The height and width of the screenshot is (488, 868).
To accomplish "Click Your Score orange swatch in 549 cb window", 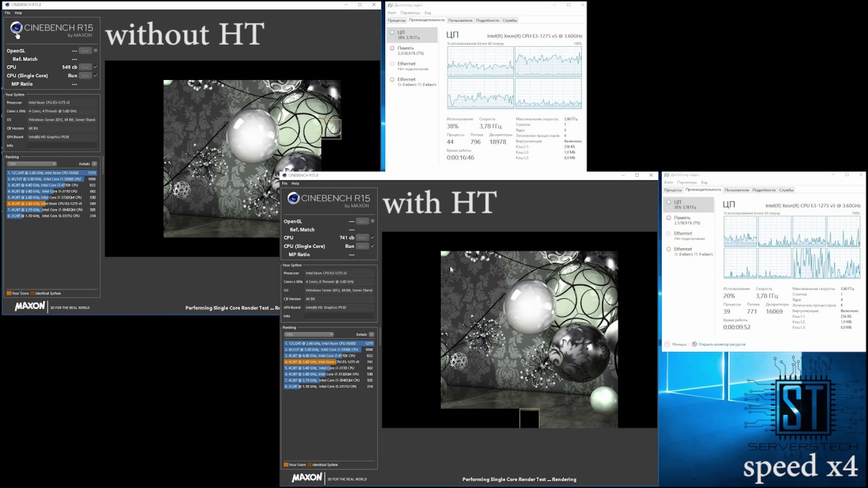I will point(9,293).
